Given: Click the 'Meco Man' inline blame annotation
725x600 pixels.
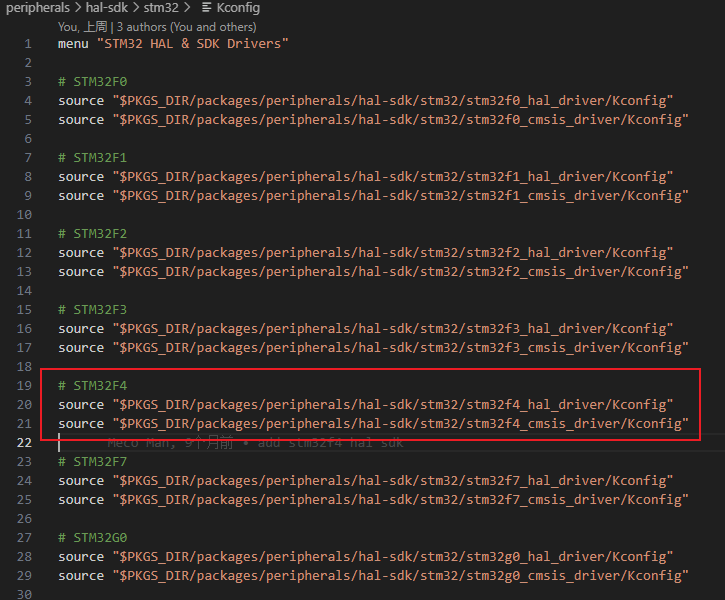Looking at the screenshot, I should click(x=255, y=443).
